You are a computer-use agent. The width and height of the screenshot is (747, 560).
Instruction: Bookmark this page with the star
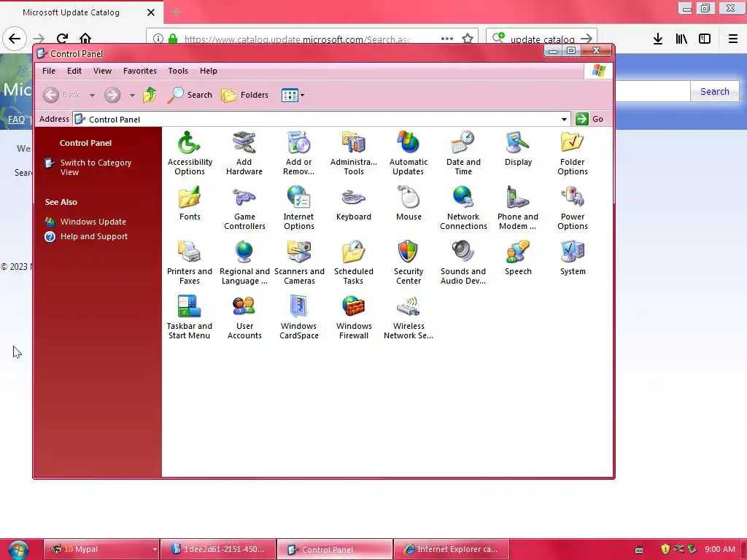[x=468, y=39]
